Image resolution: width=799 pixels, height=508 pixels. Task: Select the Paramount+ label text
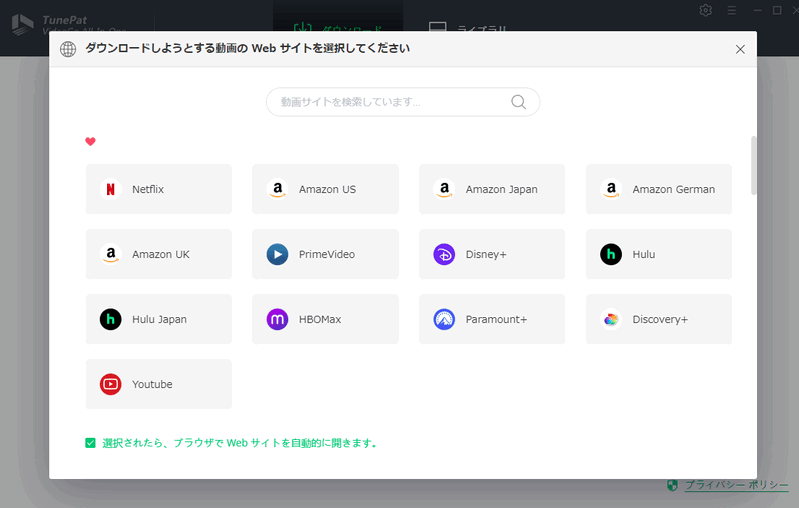click(496, 319)
